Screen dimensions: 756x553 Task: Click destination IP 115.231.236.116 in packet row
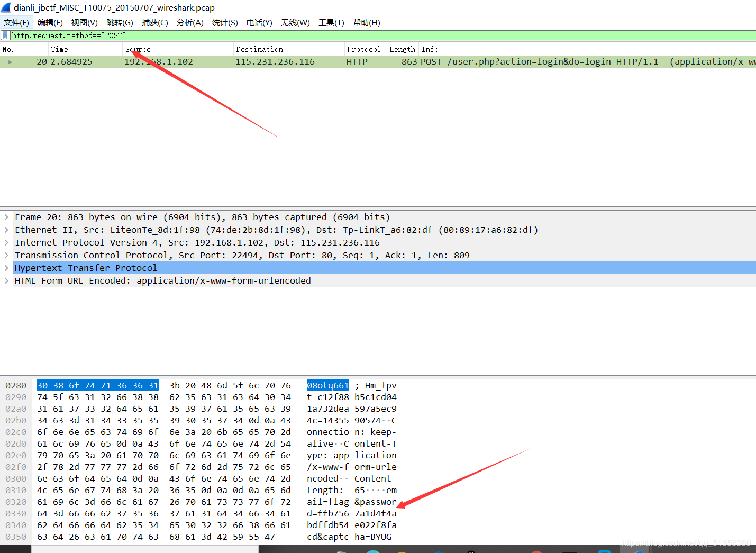point(275,62)
